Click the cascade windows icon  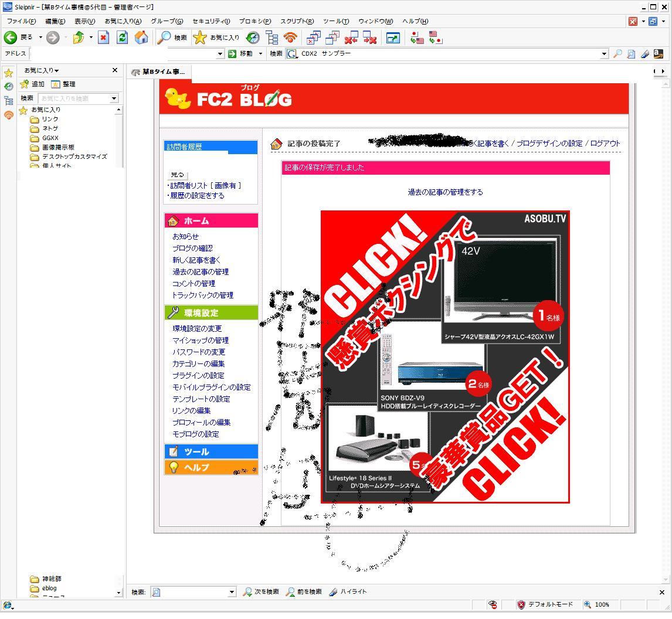tap(332, 38)
